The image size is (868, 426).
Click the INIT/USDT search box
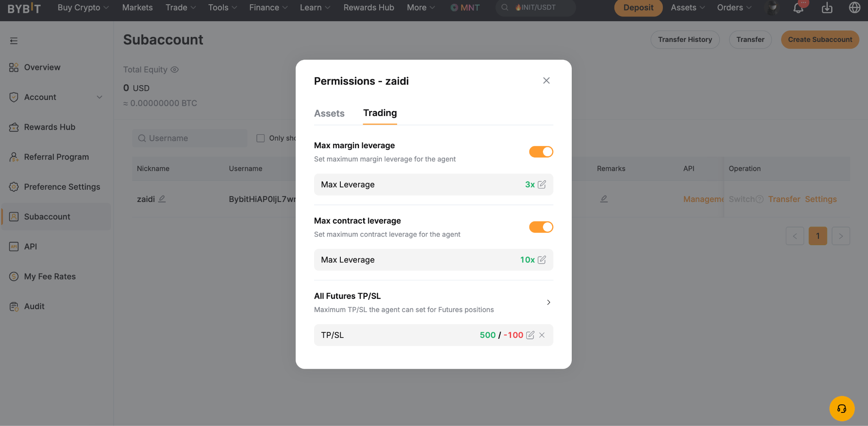(x=535, y=8)
